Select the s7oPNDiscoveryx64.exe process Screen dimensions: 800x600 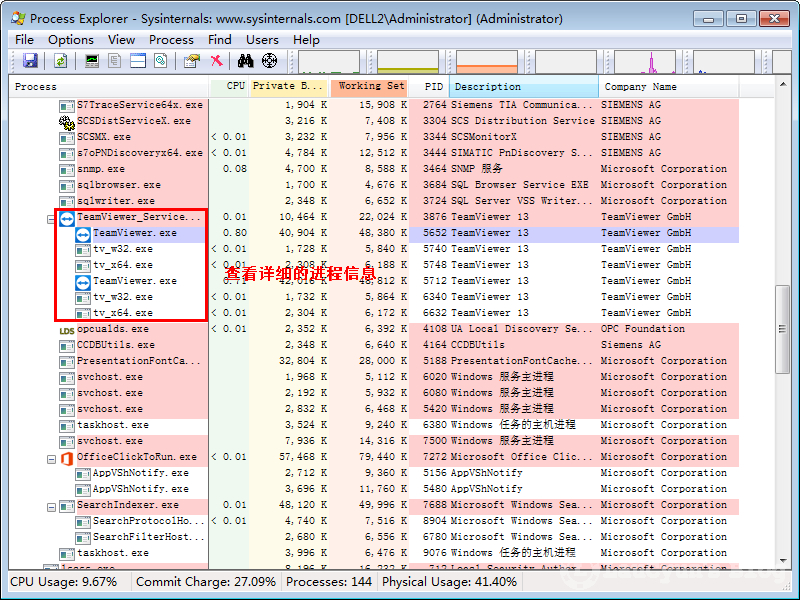tap(140, 153)
